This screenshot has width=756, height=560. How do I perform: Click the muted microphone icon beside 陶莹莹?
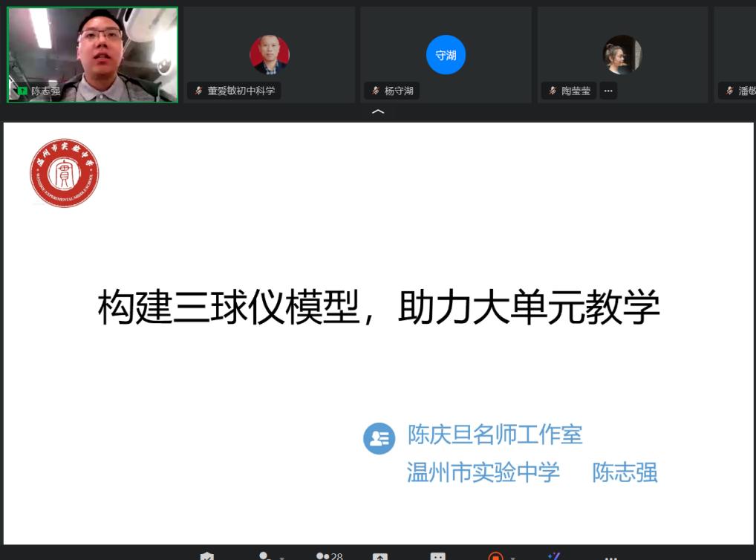pos(553,91)
